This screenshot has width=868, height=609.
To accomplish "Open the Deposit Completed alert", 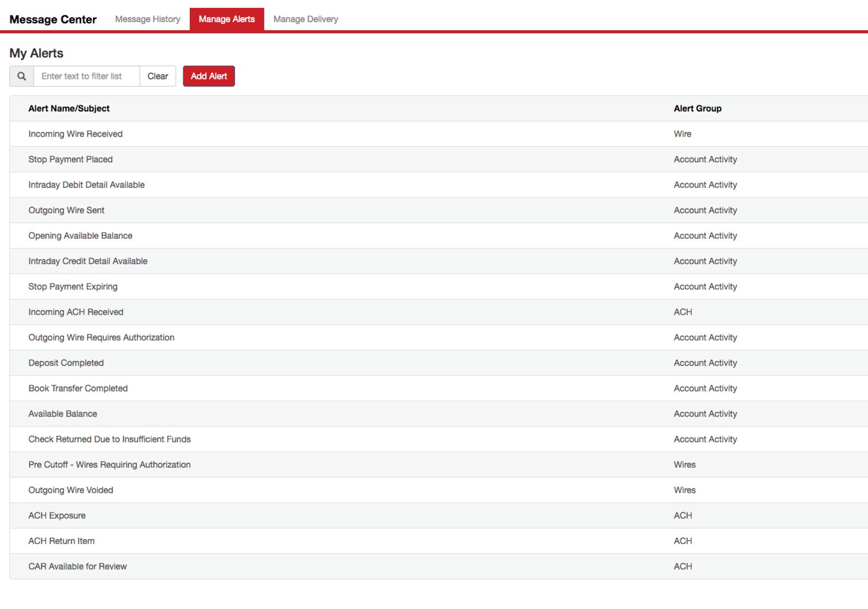I will point(66,362).
